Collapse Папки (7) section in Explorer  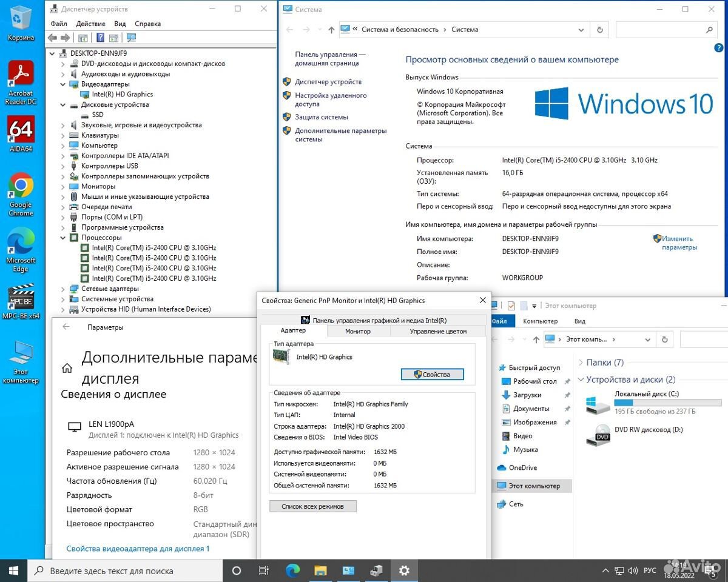(581, 363)
